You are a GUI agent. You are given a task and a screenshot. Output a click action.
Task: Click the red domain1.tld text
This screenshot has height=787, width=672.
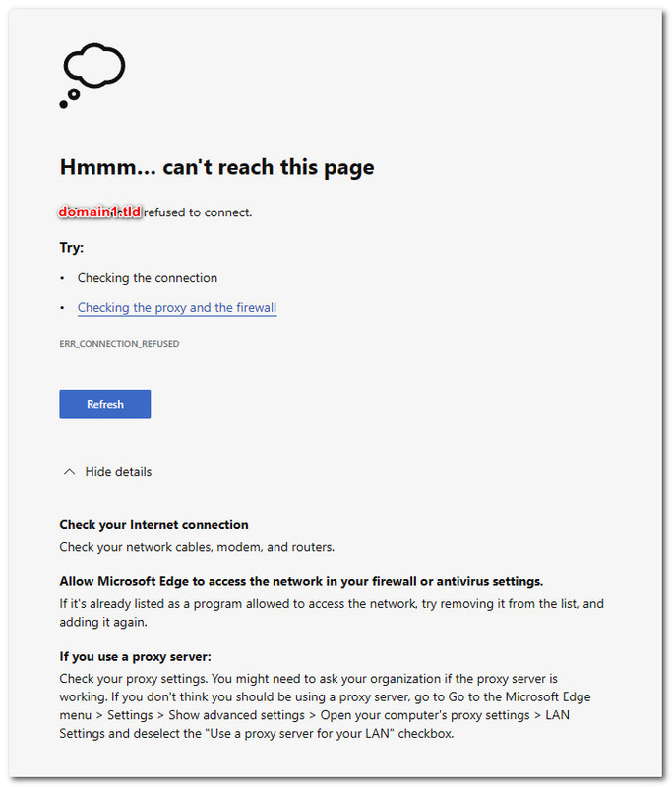coord(100,212)
